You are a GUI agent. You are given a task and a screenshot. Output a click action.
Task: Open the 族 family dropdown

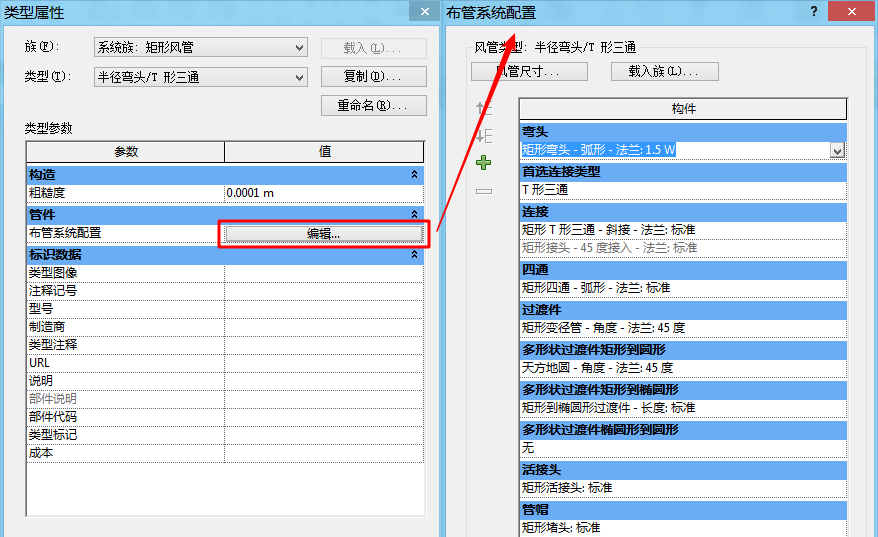(200, 48)
